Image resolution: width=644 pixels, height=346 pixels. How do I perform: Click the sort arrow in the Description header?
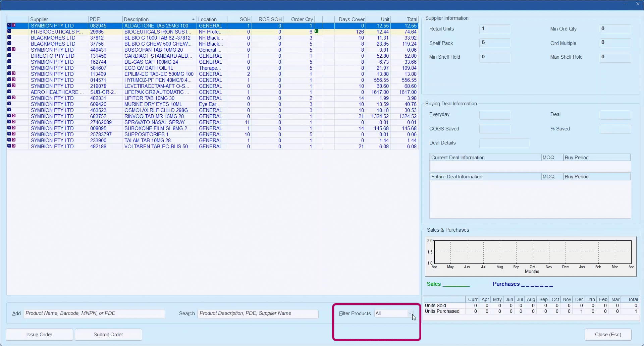(x=193, y=19)
